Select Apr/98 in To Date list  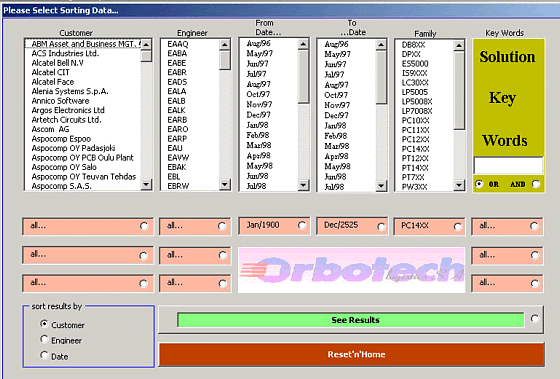click(336, 156)
